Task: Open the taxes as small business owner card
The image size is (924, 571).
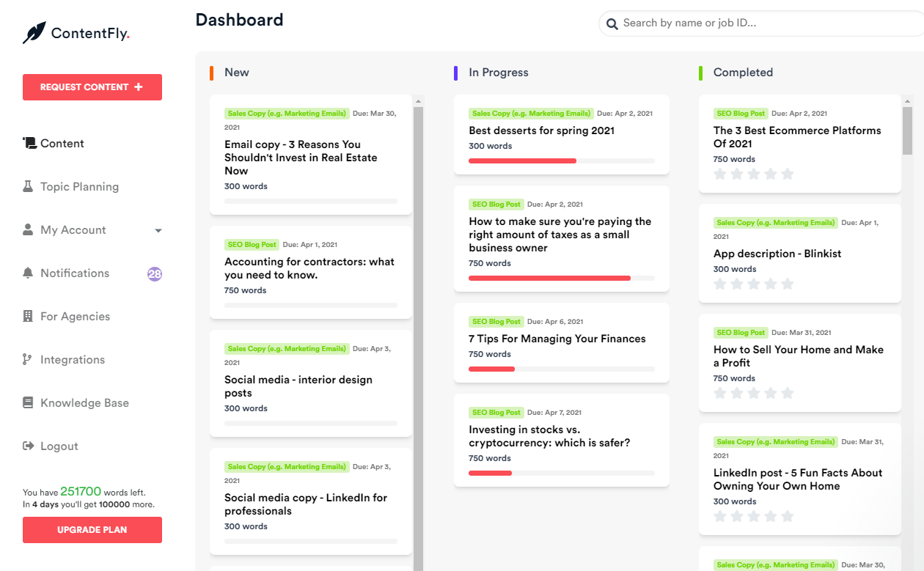Action: 562,239
